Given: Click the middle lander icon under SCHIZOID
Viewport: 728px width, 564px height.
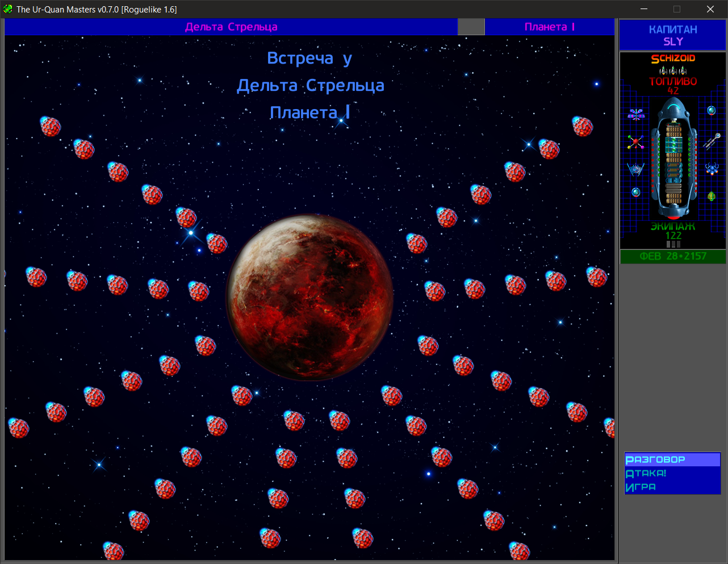Looking at the screenshot, I should click(673, 70).
